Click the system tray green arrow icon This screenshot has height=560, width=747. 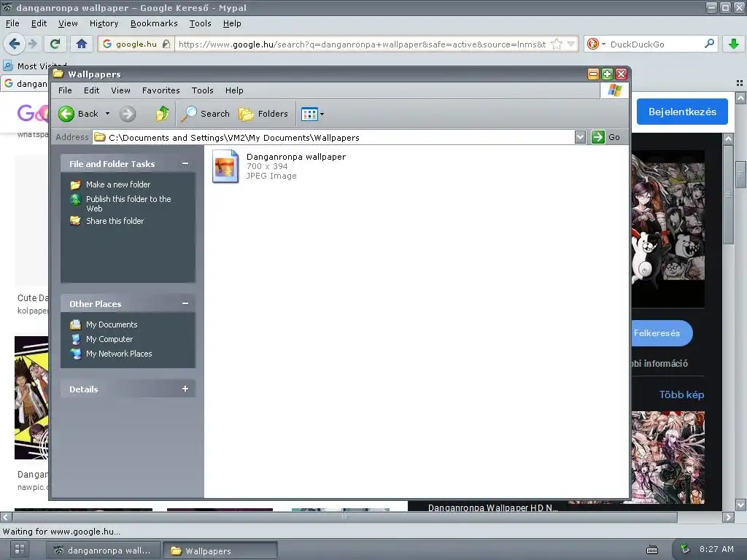684,548
